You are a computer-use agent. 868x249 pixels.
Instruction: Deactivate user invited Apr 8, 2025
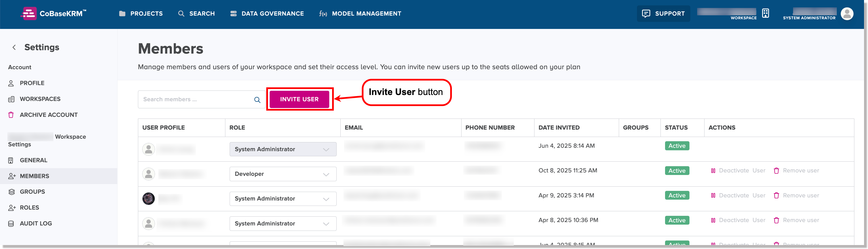pos(738,220)
